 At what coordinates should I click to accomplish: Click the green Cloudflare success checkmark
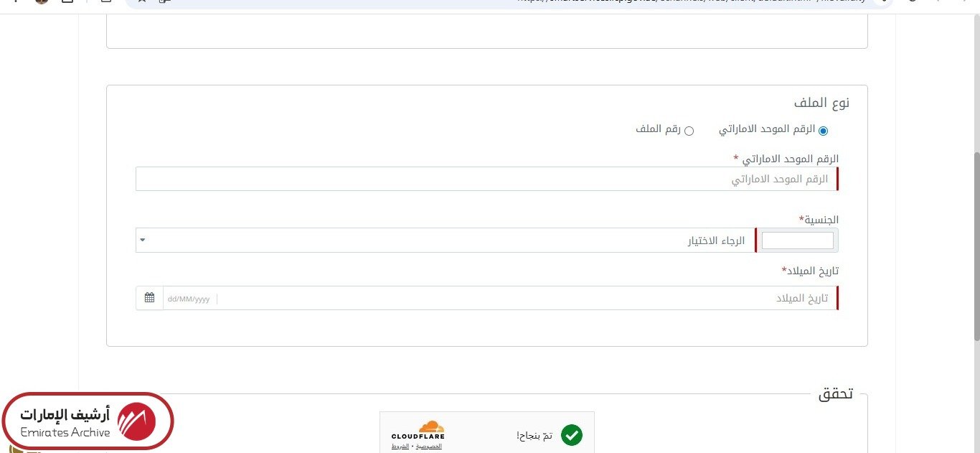point(572,435)
